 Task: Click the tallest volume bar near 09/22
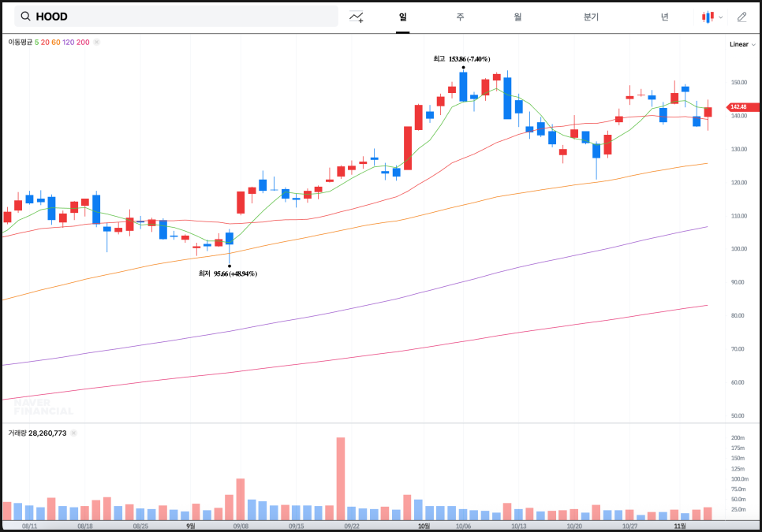coord(341,478)
